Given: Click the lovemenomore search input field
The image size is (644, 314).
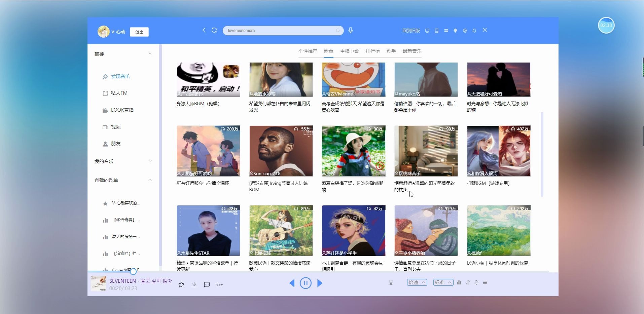Looking at the screenshot, I should click(x=283, y=31).
